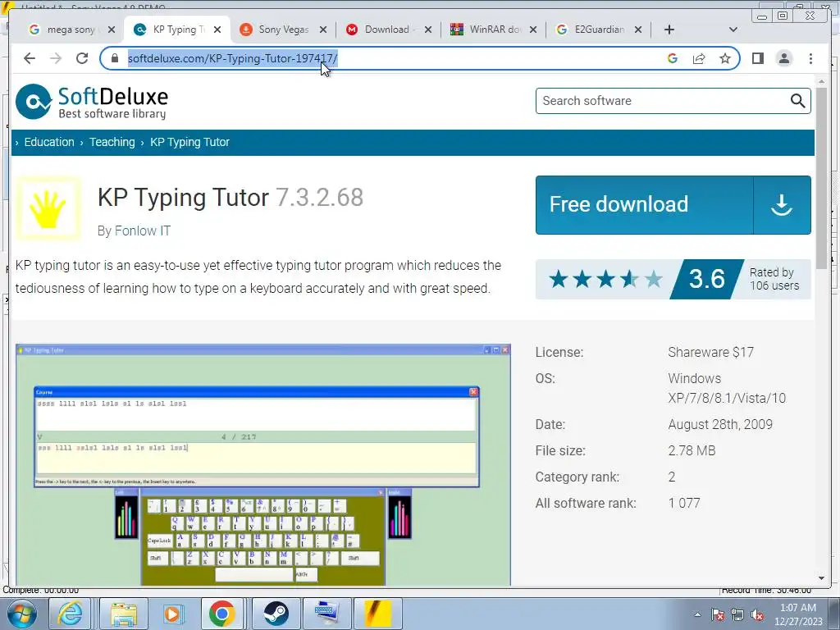This screenshot has height=630, width=840.
Task: Rate the software with five stars
Action: 653,279
